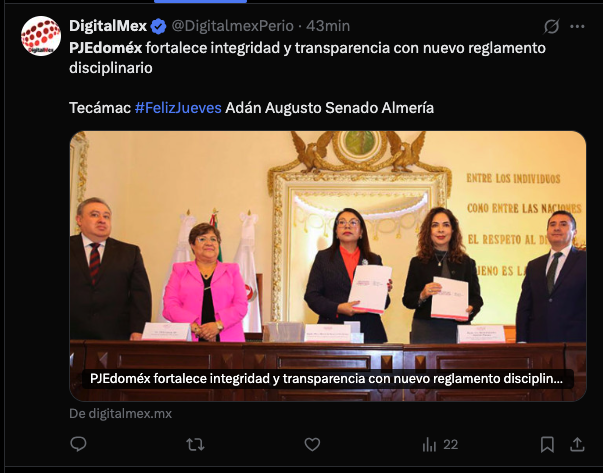This screenshot has width=603, height=473.
Task: View post analytics showing 22 views
Action: tap(440, 445)
